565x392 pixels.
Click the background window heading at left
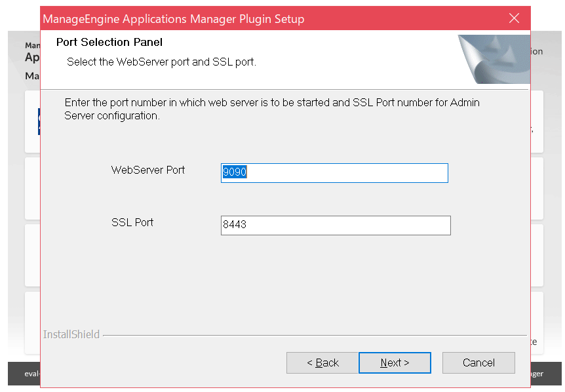coord(31,56)
